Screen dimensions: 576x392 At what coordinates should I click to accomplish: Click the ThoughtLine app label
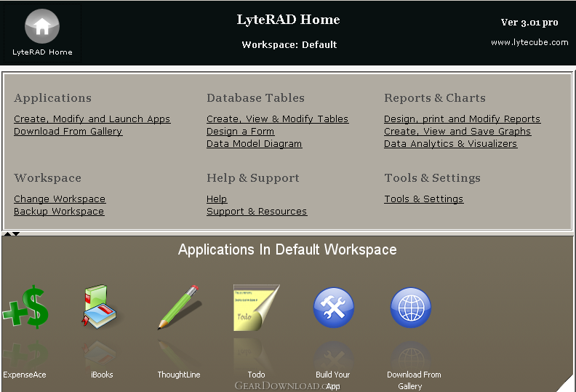click(x=179, y=375)
